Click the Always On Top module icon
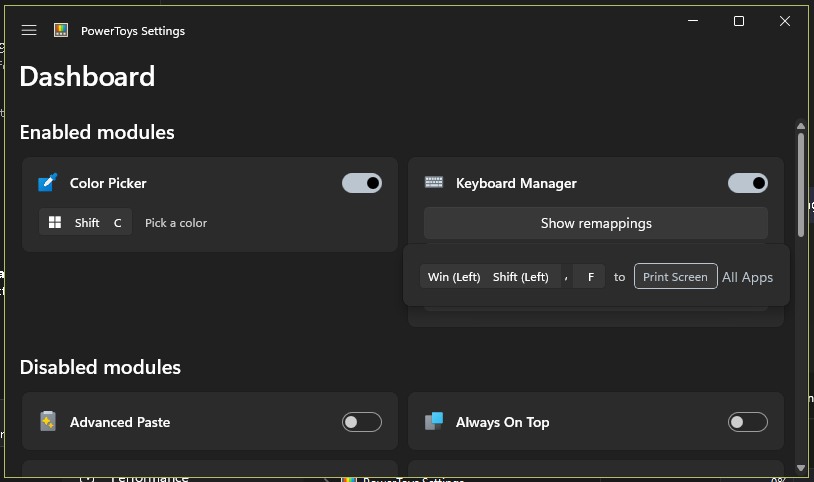The width and height of the screenshot is (814, 482). click(x=434, y=421)
